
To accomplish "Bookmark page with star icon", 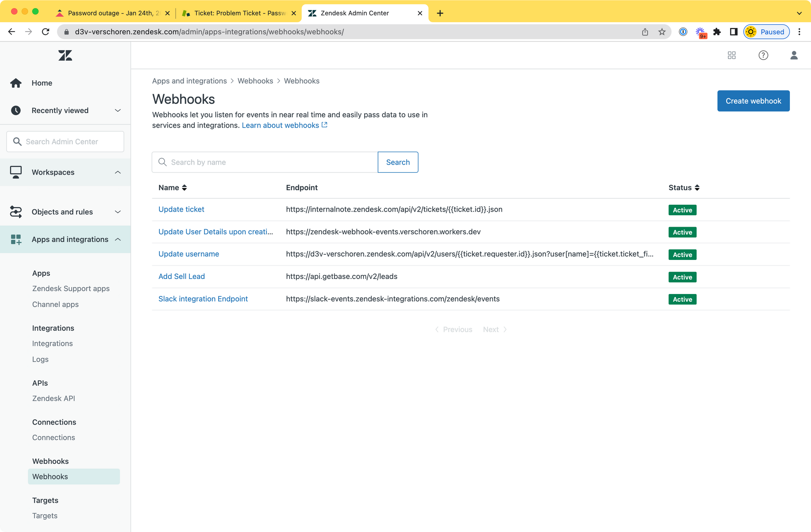I will [662, 32].
